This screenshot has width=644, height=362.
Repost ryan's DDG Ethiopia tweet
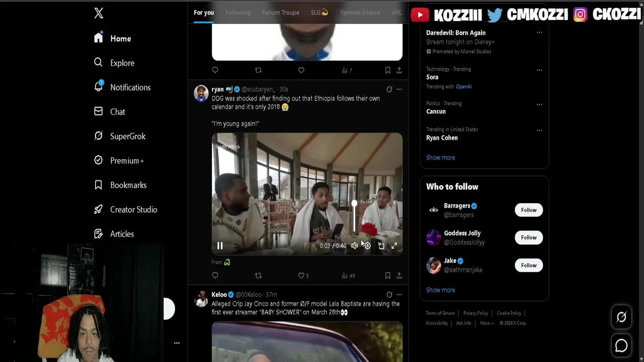click(258, 276)
